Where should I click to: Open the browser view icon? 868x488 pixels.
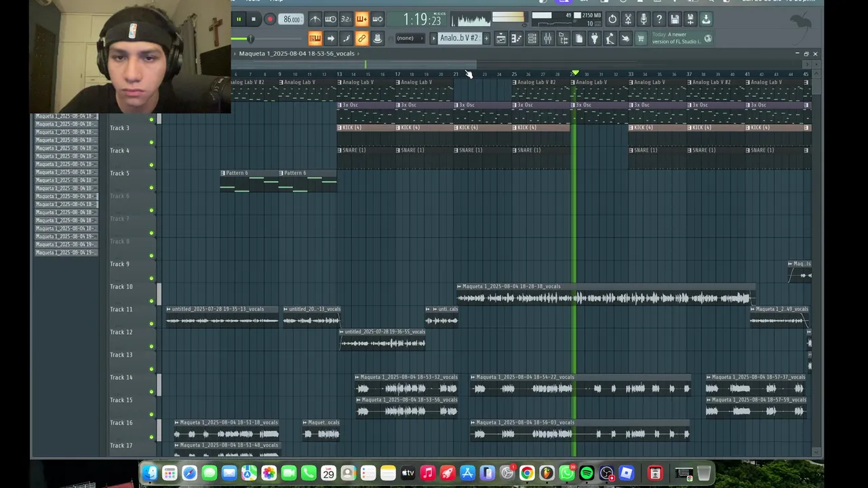pos(563,39)
